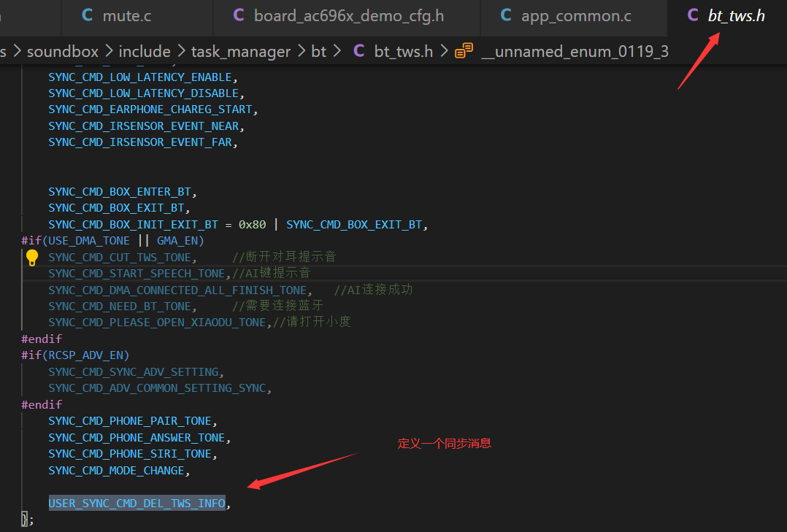The height and width of the screenshot is (532, 787).
Task: Click SYNC_CMD_IRSENSOR_EVENT_FAR entry
Action: coord(140,142)
